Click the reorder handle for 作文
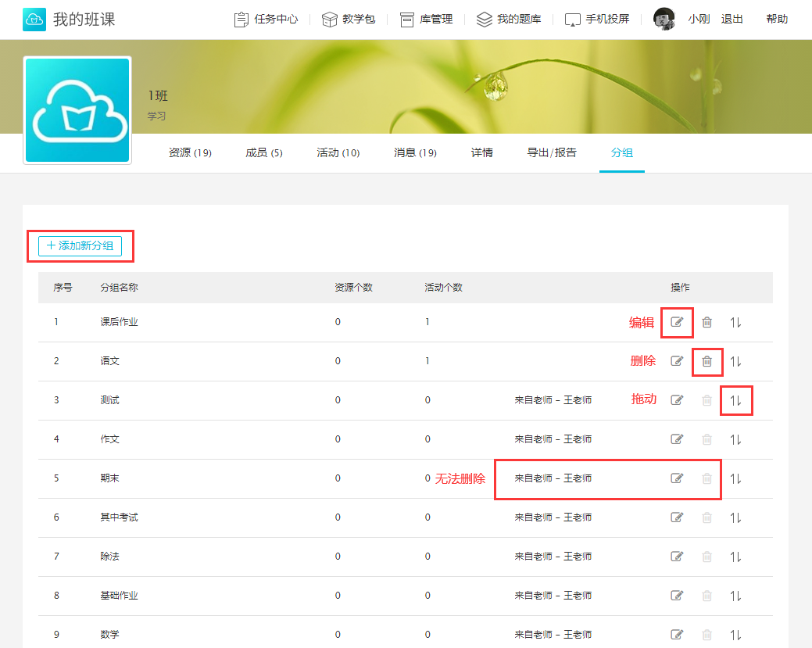This screenshot has height=648, width=812. 736,439
